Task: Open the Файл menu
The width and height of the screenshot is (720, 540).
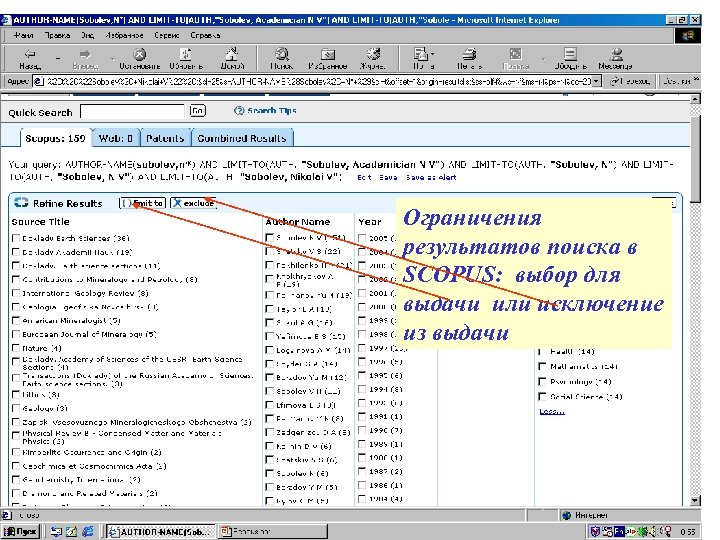Action: tap(23, 35)
